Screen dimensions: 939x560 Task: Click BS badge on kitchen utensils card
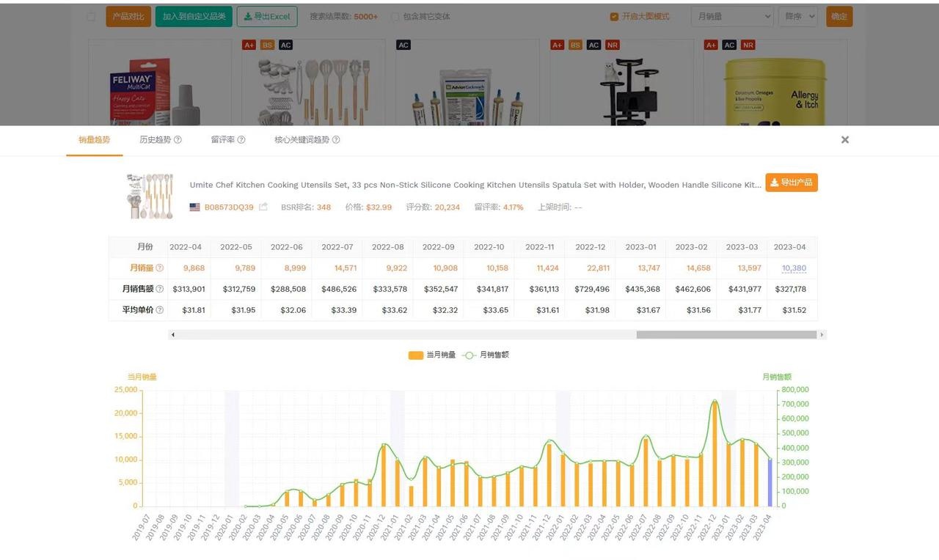tap(267, 45)
